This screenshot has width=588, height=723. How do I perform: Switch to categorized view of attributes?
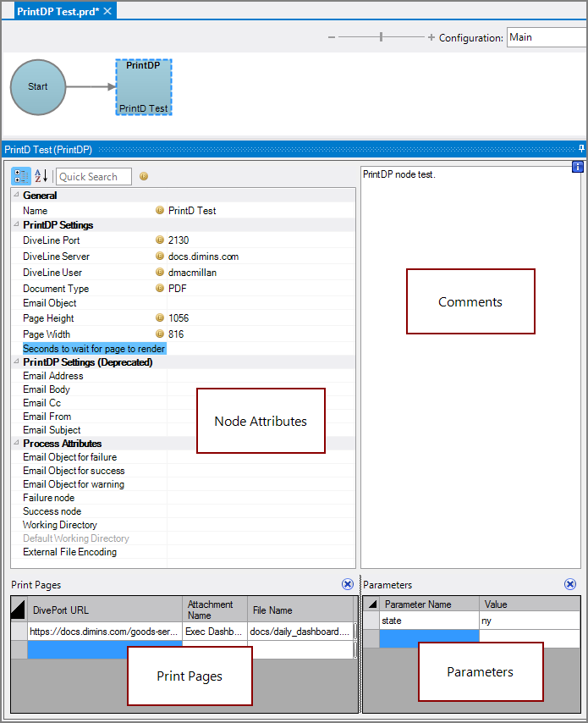click(21, 176)
